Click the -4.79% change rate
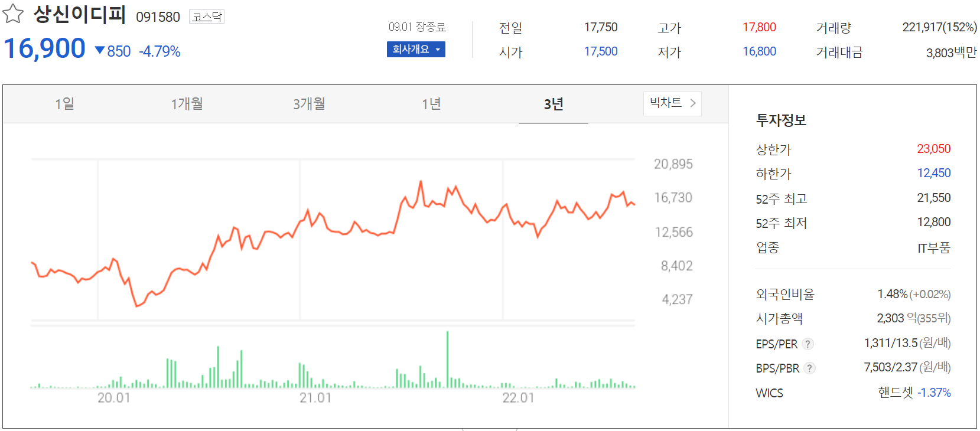 pyautogui.click(x=159, y=51)
